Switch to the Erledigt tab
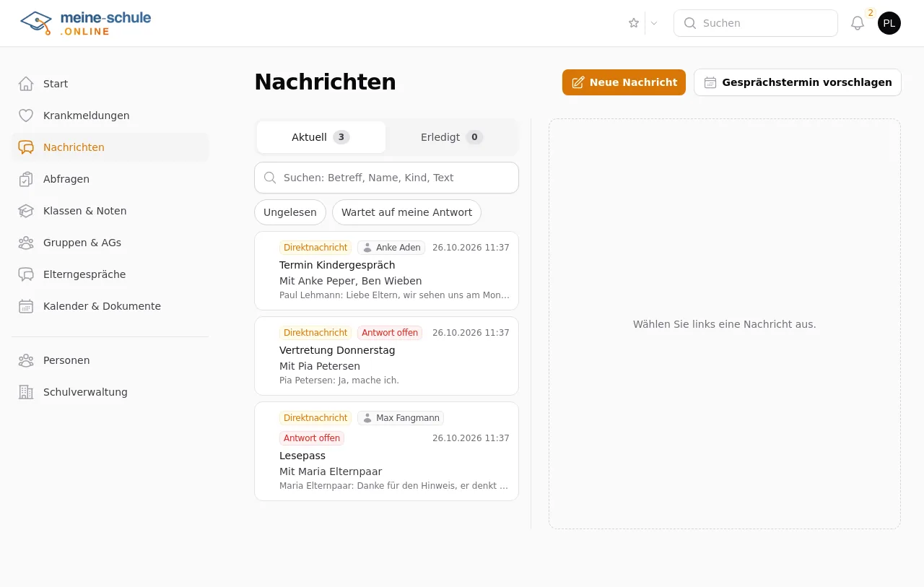The image size is (924, 587). coord(452,137)
